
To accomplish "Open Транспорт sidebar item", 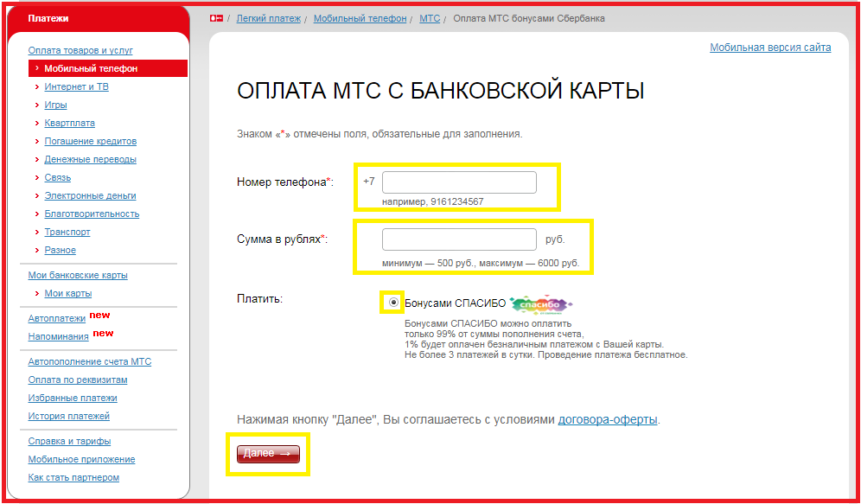I will 67,232.
